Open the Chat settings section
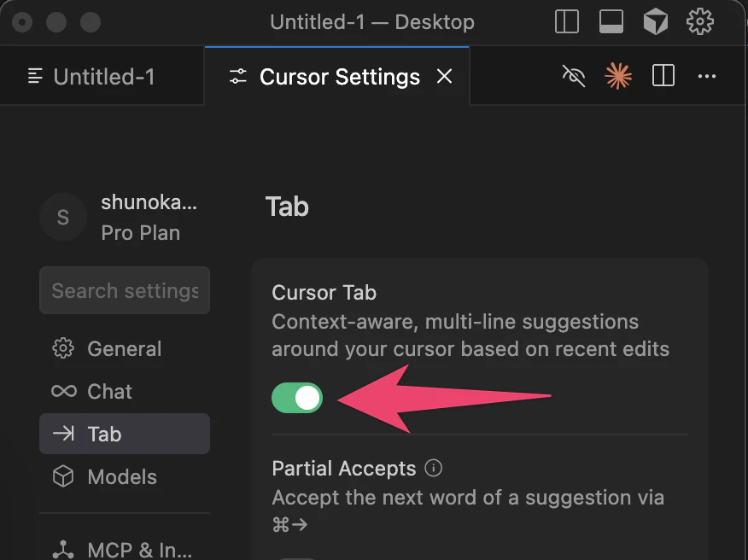The width and height of the screenshot is (748, 560). 125,392
